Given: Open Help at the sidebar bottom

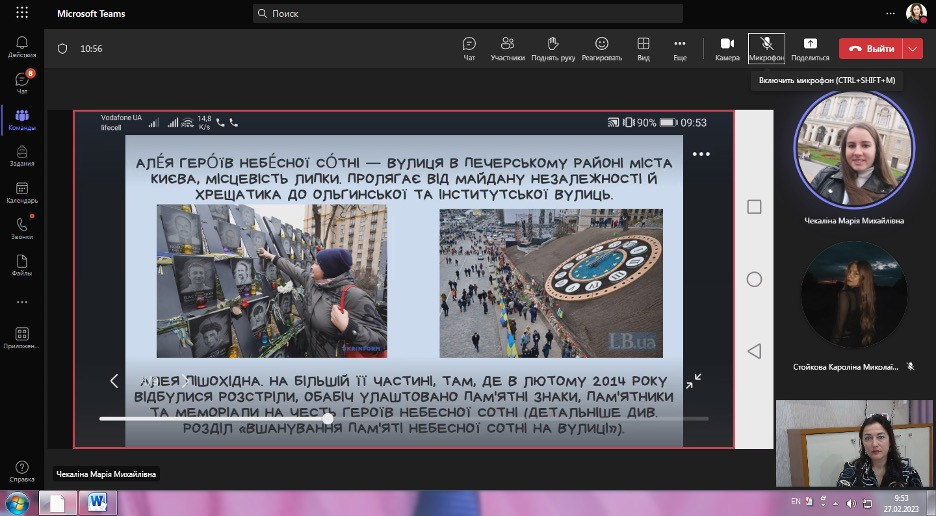Looking at the screenshot, I should point(22,471).
